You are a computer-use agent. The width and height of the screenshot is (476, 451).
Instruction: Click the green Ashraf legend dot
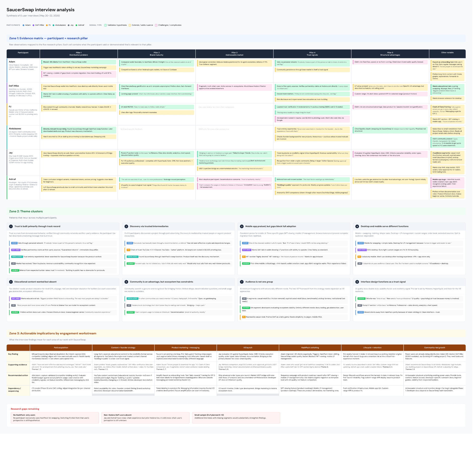[x=77, y=25]
